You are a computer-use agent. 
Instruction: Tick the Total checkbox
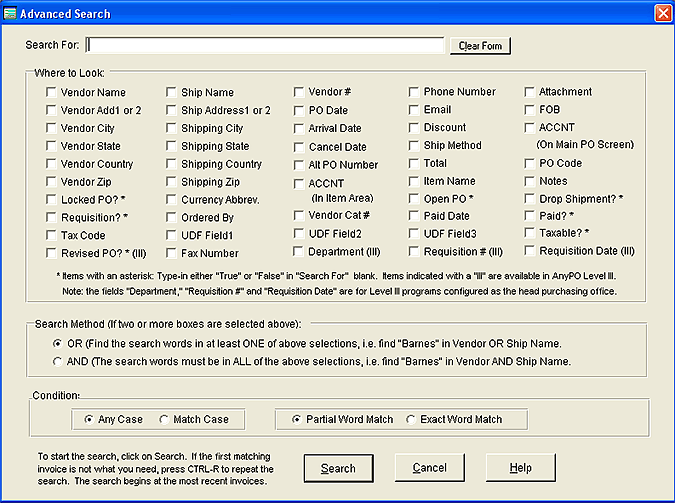[414, 164]
